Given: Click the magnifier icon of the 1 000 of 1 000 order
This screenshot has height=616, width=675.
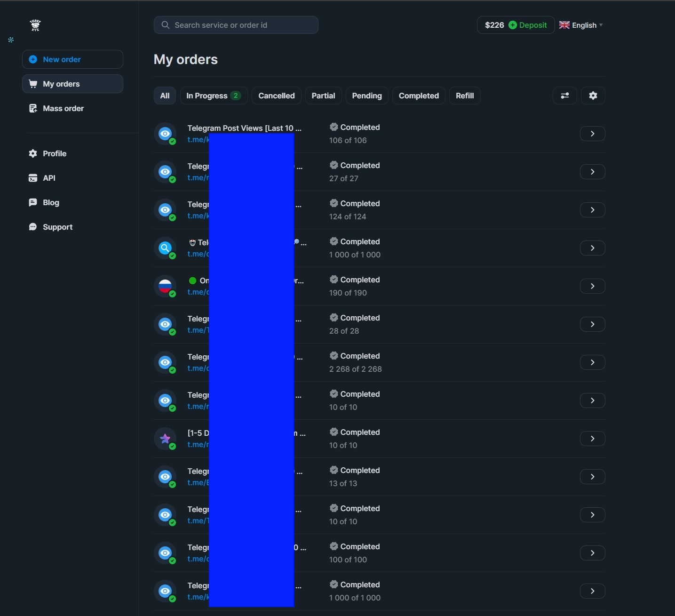Looking at the screenshot, I should [x=165, y=248].
